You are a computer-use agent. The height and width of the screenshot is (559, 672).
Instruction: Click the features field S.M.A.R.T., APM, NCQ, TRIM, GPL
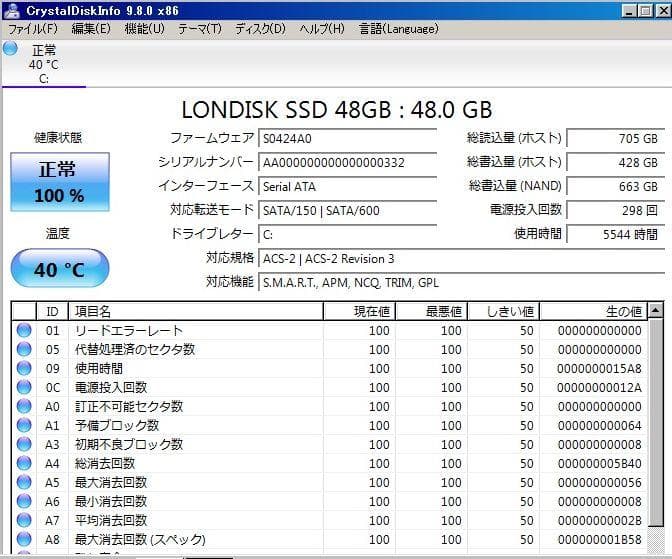coord(462,283)
